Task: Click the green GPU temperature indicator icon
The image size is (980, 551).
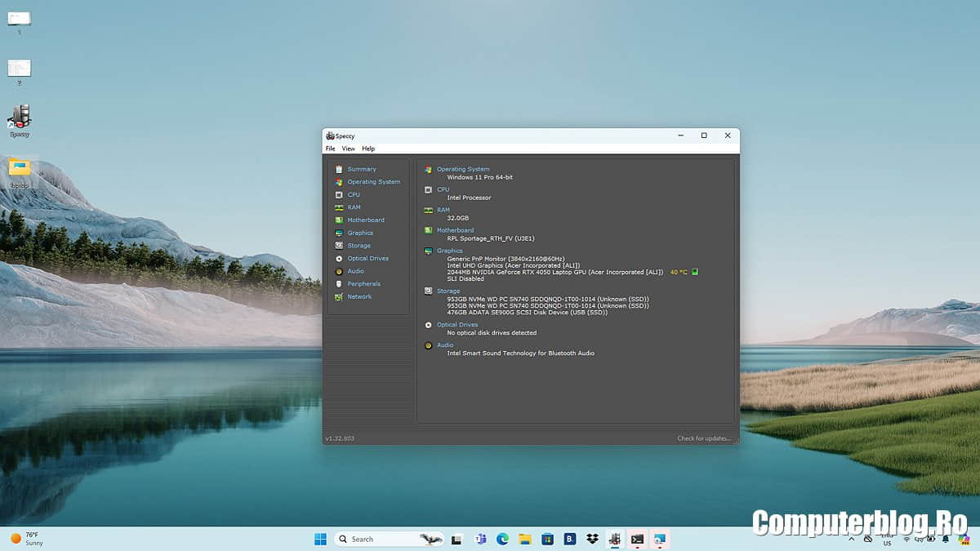Action: [695, 272]
